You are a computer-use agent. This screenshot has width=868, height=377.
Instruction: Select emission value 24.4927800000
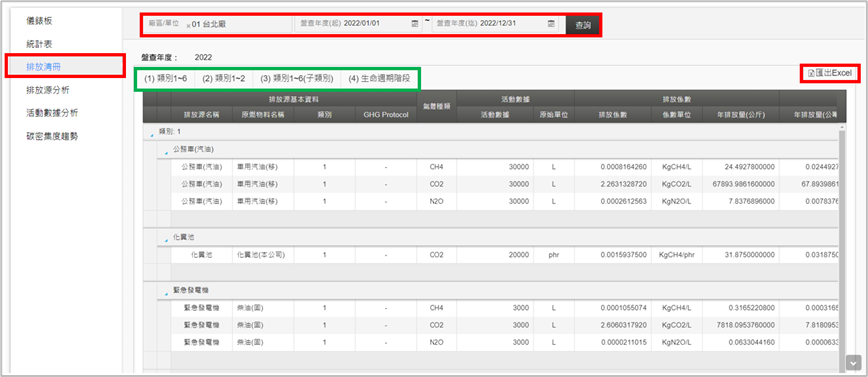749,167
